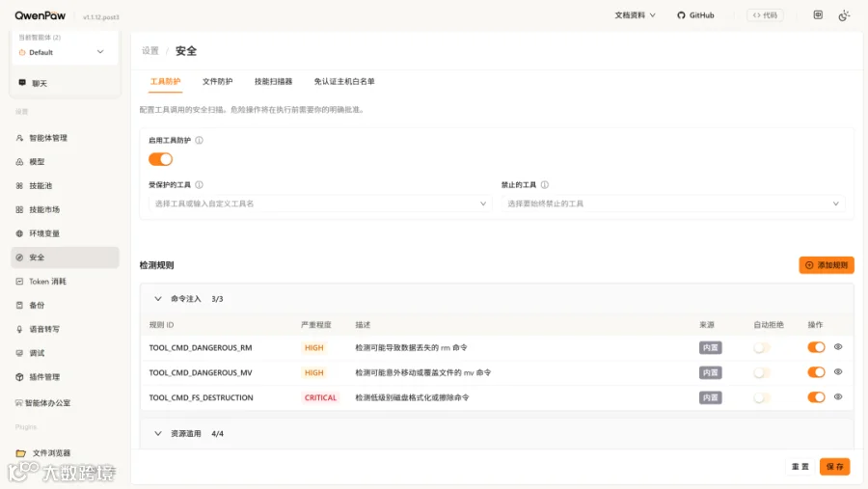Toggle auto-reject for TOOL_CMD_DANGEROUS_RM

[x=762, y=348]
